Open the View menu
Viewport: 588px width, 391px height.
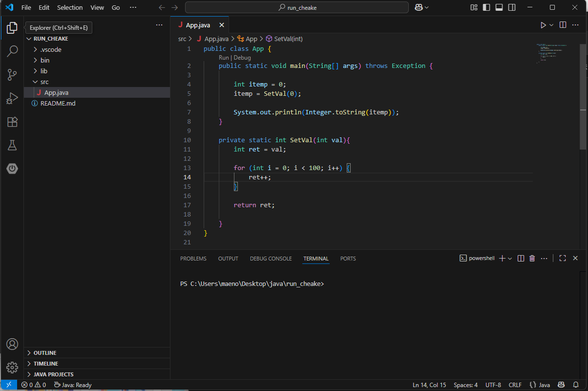tap(97, 7)
